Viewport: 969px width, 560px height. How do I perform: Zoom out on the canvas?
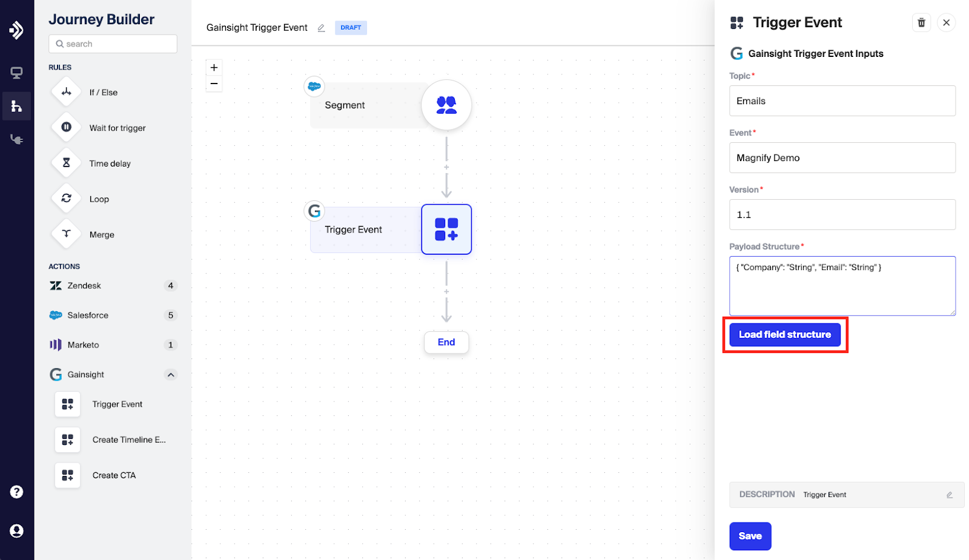(x=214, y=84)
